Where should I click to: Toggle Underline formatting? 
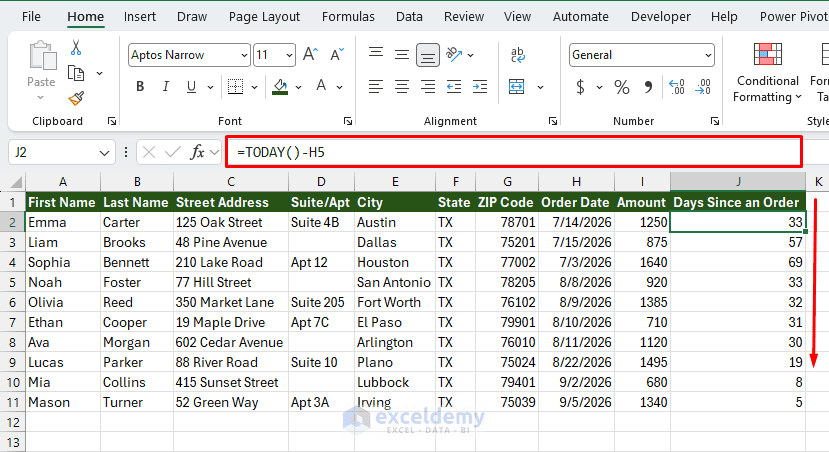[191, 86]
